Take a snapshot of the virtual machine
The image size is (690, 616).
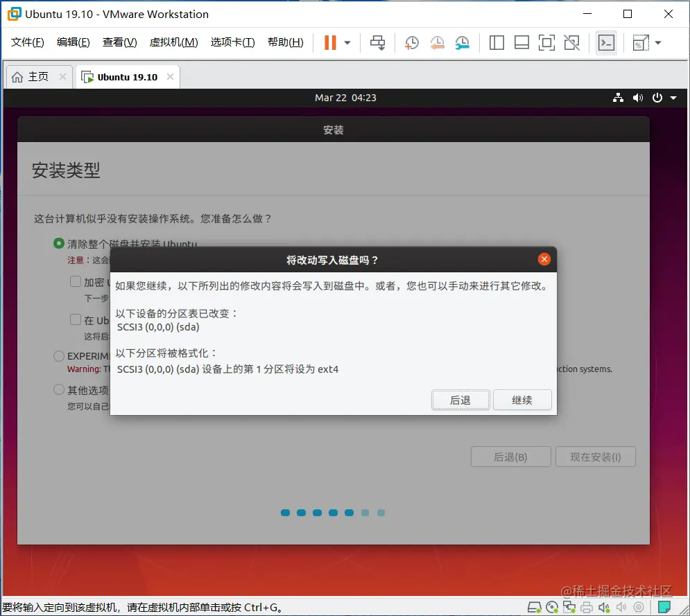[412, 42]
